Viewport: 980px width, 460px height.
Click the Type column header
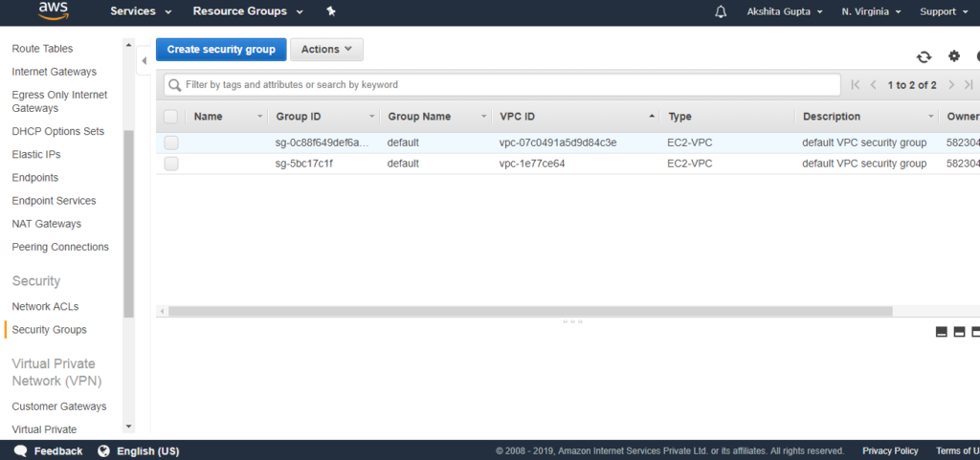tap(680, 117)
